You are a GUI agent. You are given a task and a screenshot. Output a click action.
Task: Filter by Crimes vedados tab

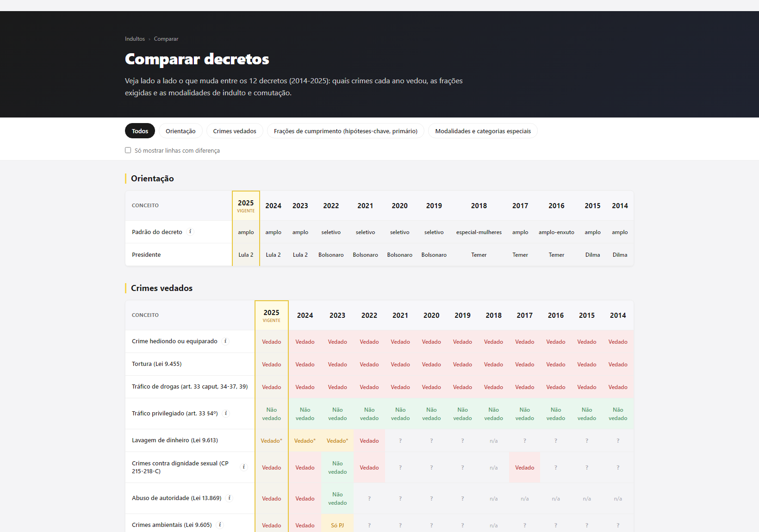point(235,131)
